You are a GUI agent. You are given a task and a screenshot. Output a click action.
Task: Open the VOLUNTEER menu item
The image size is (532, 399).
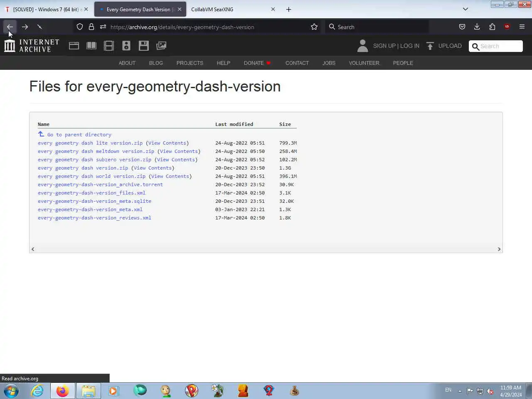tap(364, 63)
